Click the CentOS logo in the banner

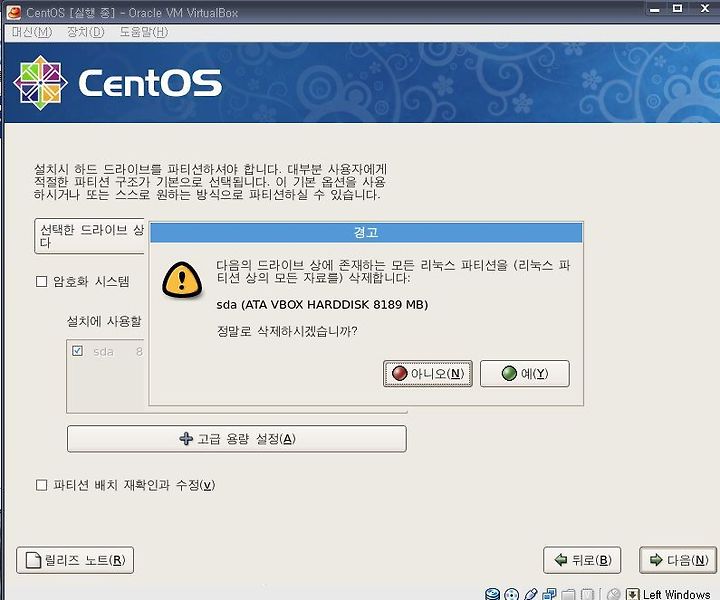118,83
